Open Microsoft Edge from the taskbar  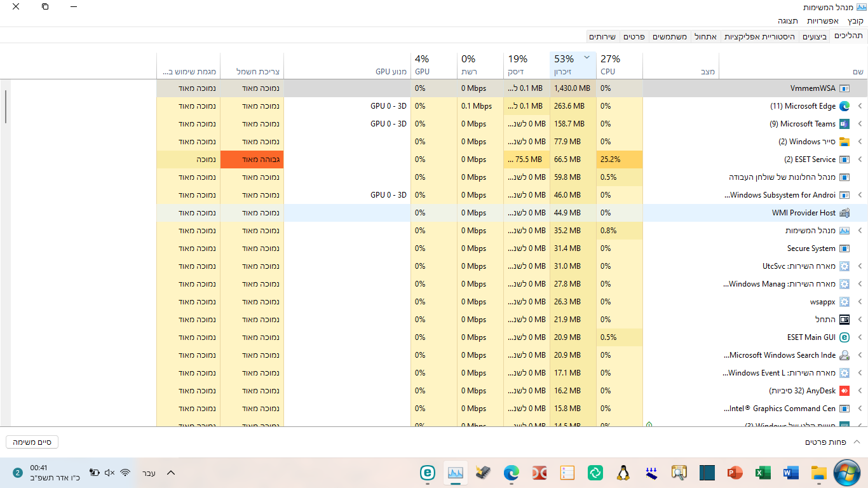[x=512, y=473]
